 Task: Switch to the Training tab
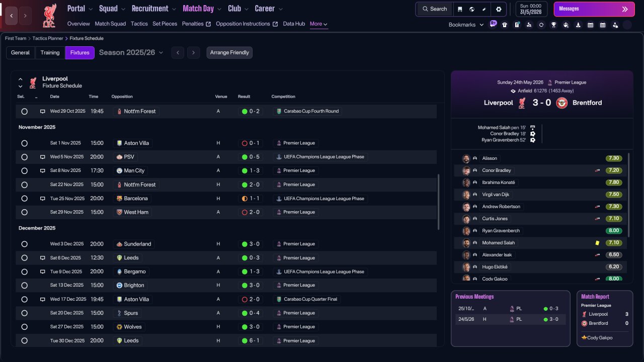click(x=50, y=53)
